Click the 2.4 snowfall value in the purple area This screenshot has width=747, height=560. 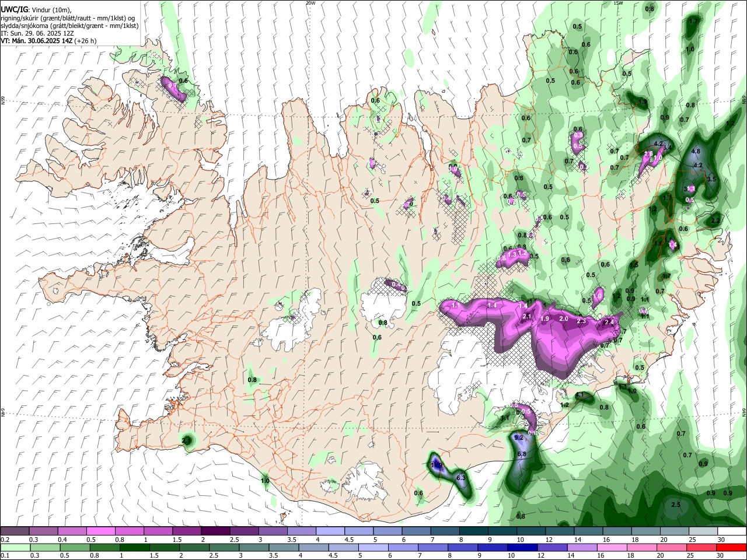click(x=609, y=323)
